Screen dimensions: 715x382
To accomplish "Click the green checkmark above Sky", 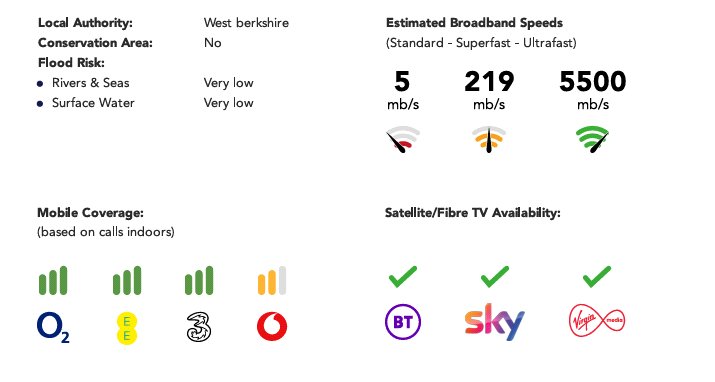I will 495,277.
